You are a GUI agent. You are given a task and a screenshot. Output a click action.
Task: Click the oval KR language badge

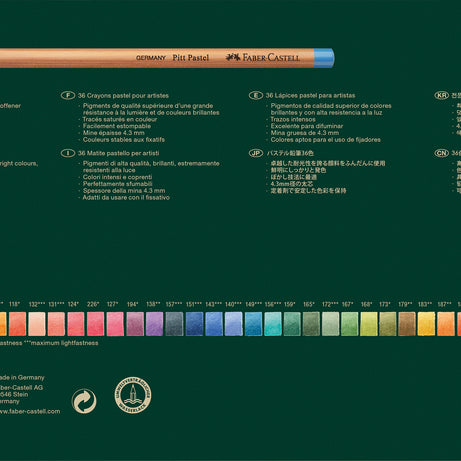(x=442, y=95)
